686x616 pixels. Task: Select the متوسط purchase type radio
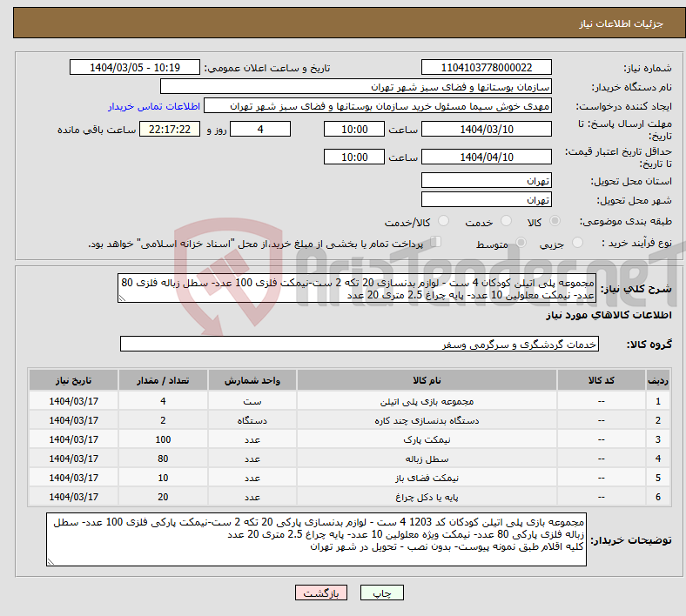521,243
